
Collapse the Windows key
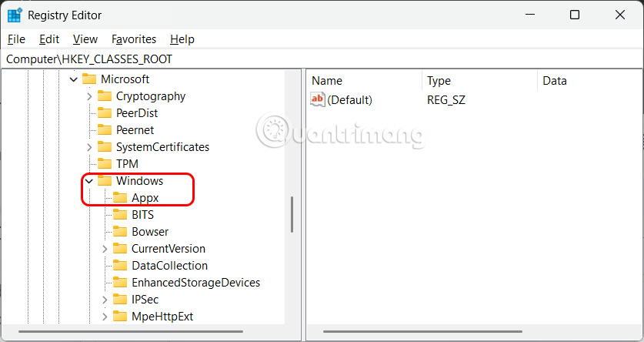[x=89, y=181]
